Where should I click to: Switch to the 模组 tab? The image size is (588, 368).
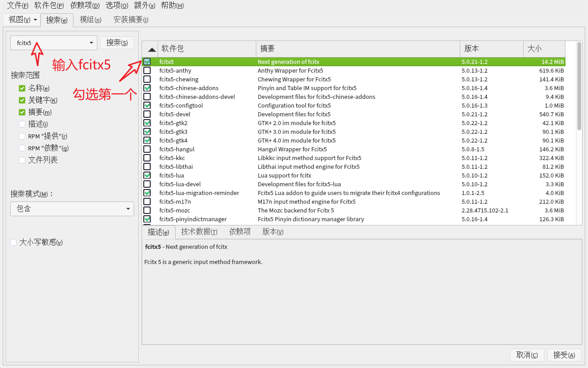(90, 20)
